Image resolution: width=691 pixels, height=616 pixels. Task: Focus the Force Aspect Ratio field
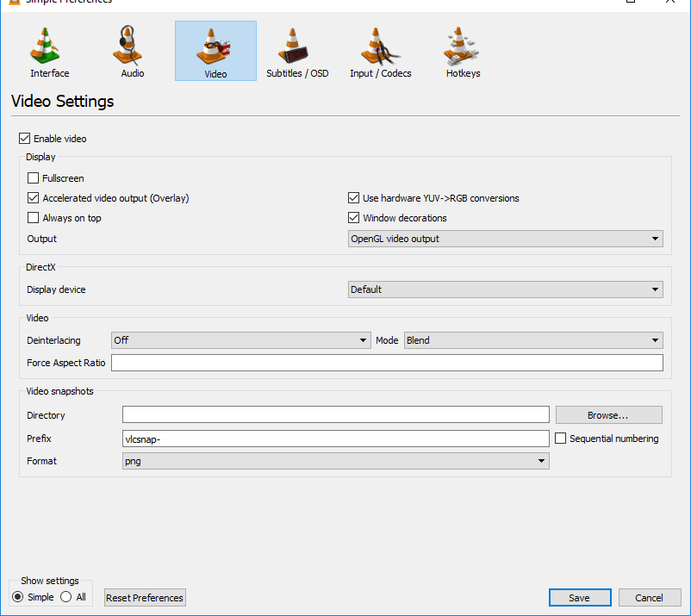(x=387, y=363)
